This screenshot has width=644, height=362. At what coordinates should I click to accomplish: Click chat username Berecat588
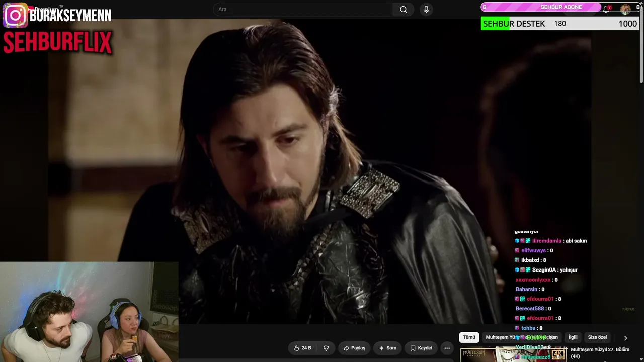529,309
